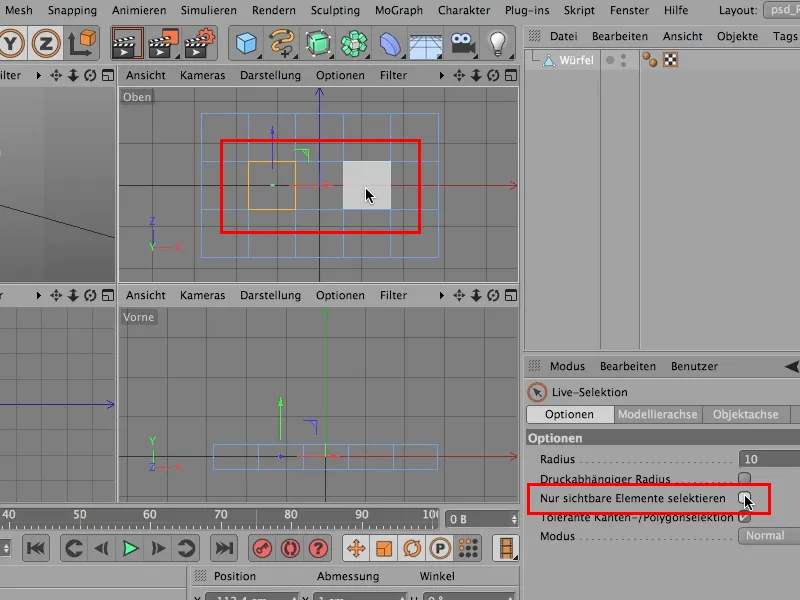Click the move-view icon of the Oben viewport
800x600 pixels.
pyautogui.click(x=459, y=76)
